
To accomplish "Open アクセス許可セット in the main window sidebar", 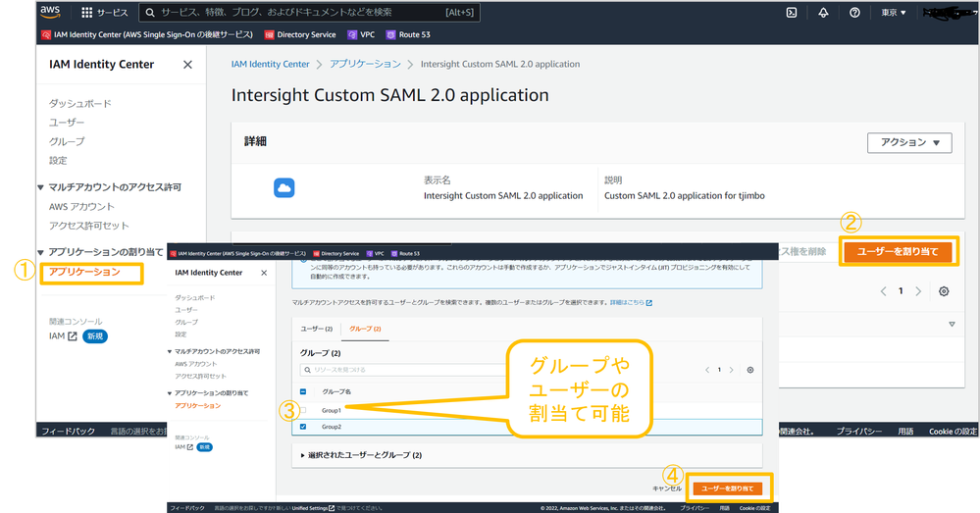I will point(88,225).
